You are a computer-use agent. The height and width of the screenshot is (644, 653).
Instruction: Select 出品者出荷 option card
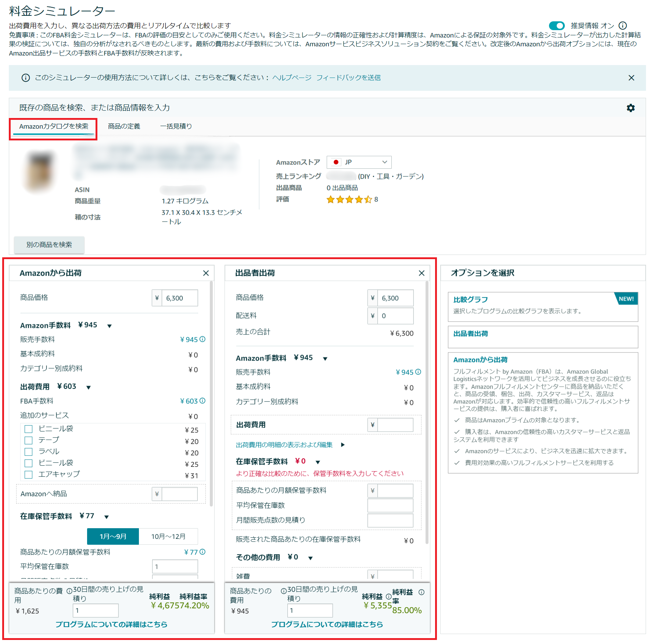(x=543, y=337)
